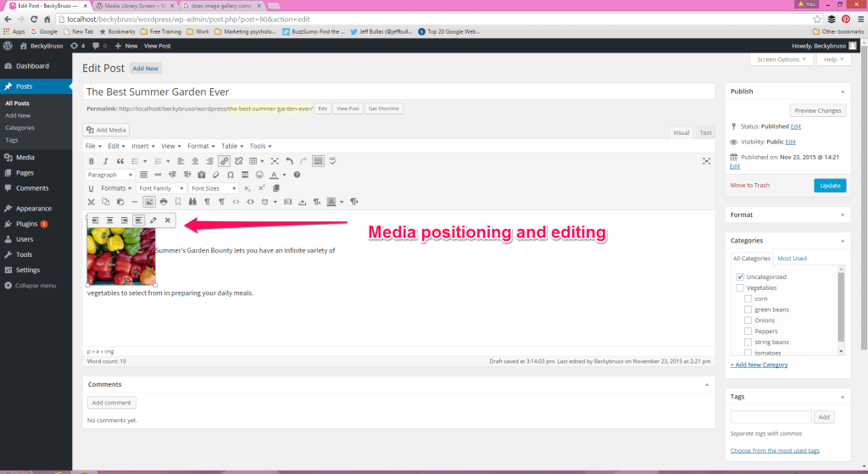Click the Preview Changes button
The width and height of the screenshot is (868, 474).
point(817,111)
